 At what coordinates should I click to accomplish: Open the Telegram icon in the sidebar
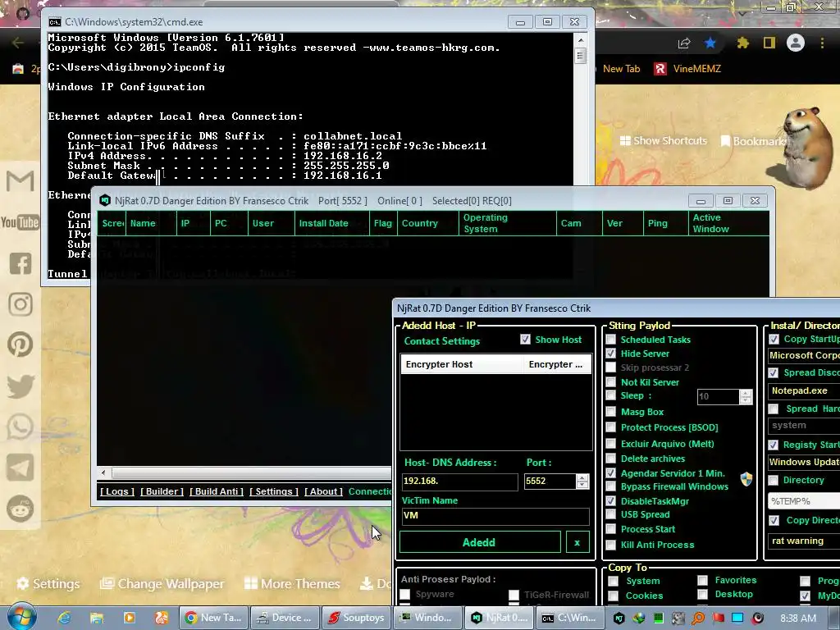(x=21, y=468)
